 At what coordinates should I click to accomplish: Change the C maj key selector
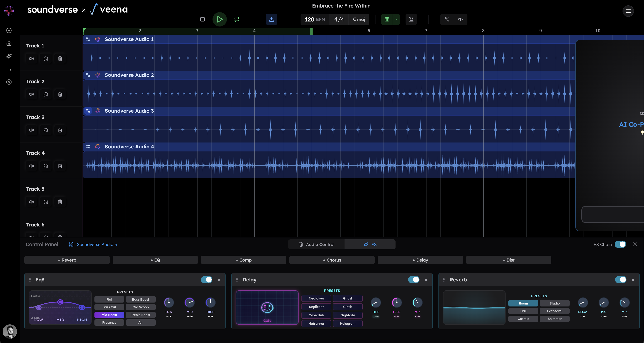(x=359, y=19)
